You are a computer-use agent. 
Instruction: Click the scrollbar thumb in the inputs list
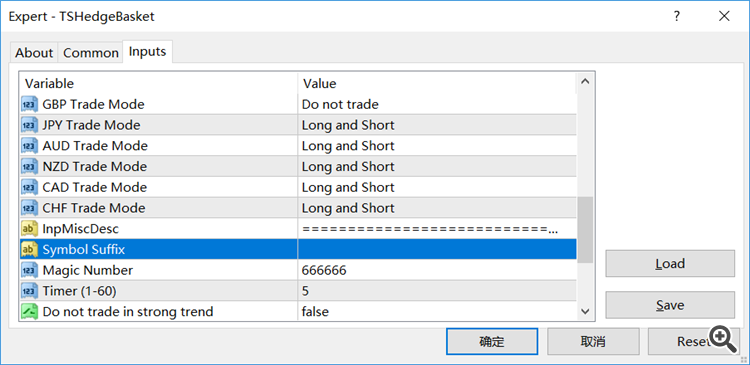[585, 230]
